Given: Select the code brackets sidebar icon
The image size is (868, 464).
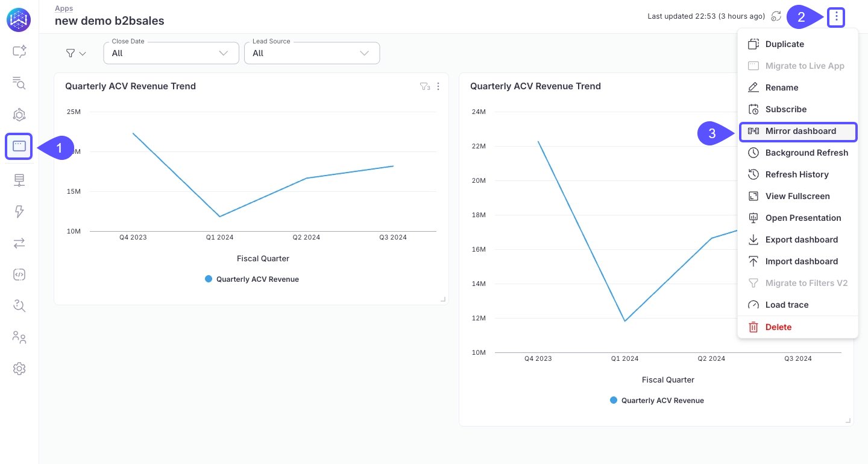Looking at the screenshot, I should tap(19, 275).
